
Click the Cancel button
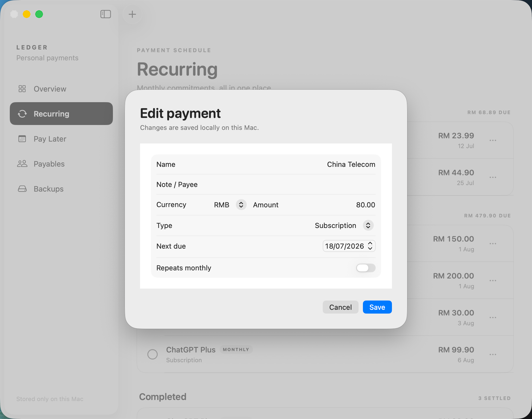(340, 307)
